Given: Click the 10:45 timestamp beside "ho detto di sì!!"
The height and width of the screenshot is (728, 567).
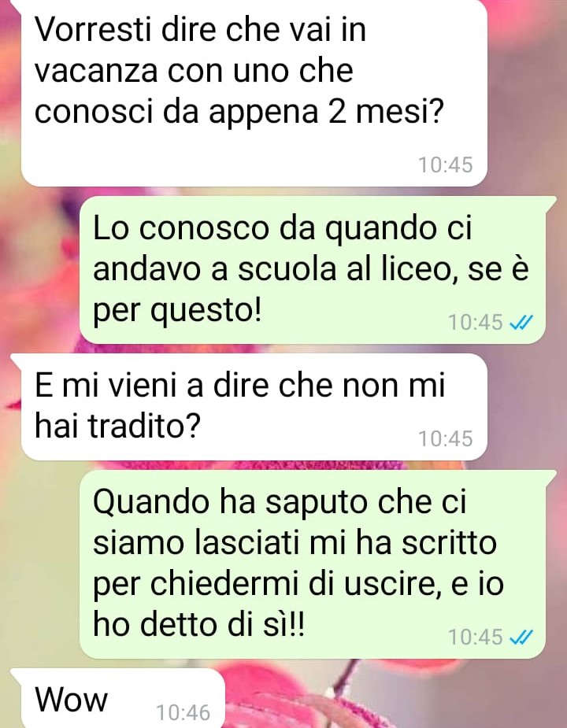Looking at the screenshot, I should point(475,637).
